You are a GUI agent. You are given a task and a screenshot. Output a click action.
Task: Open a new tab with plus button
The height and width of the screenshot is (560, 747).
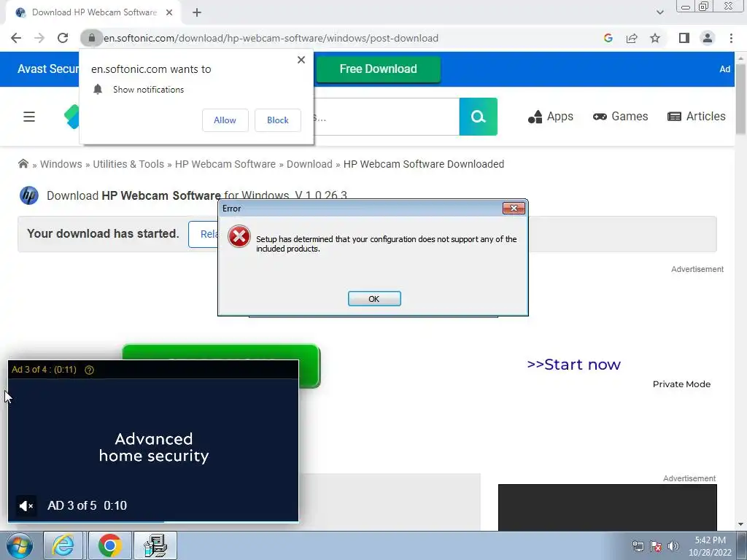[x=197, y=12]
